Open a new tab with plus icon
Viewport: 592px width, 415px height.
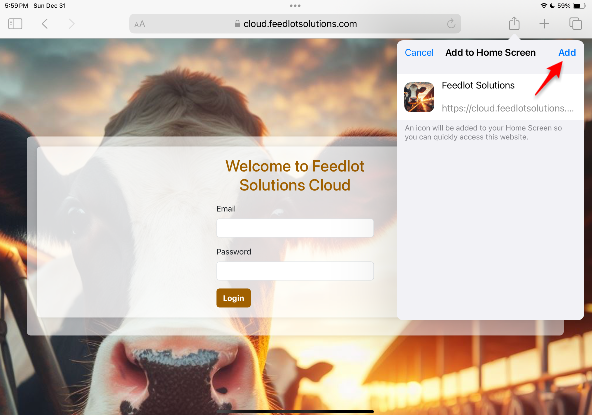click(544, 24)
